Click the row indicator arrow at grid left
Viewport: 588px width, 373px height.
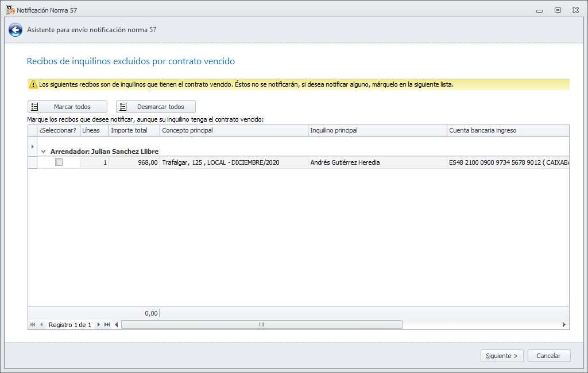(x=33, y=146)
